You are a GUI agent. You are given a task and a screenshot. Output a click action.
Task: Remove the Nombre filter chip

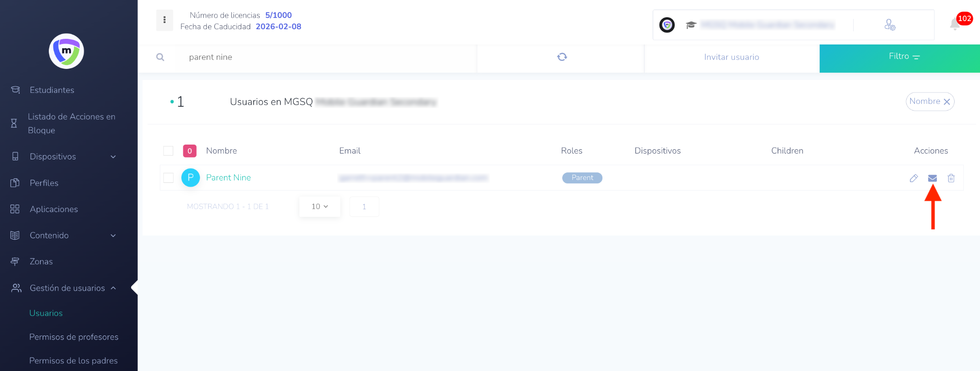point(947,101)
